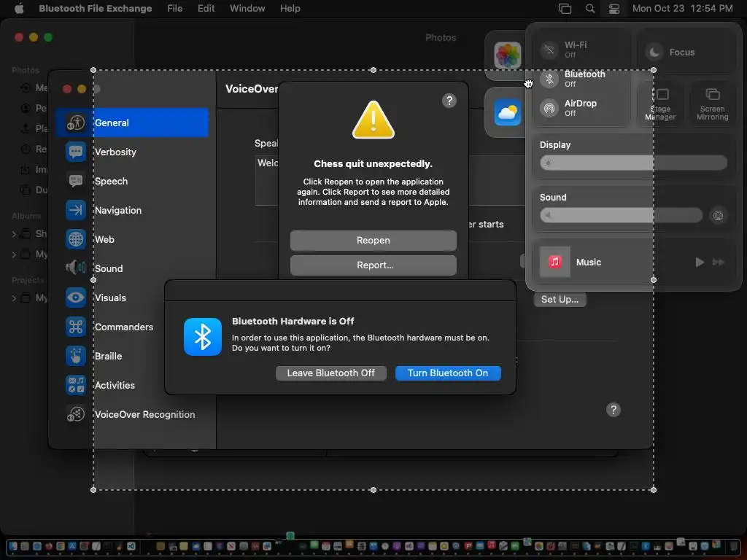
Task: Click the date and time in menu bar
Action: 682,9
